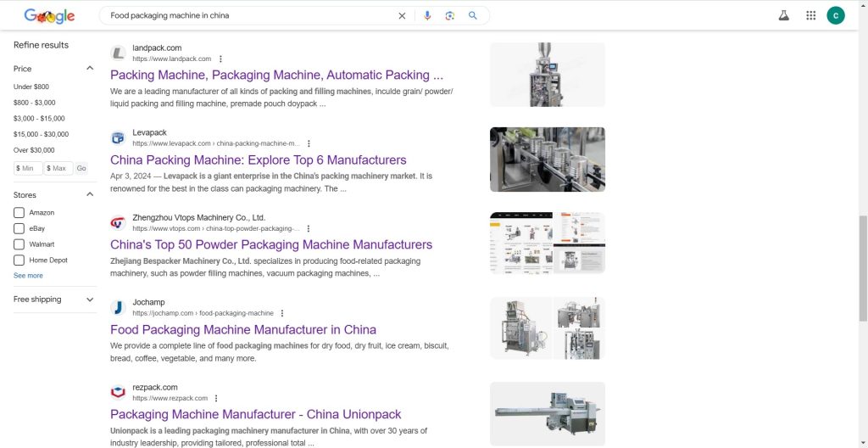See more stores link
Screen dimensions: 868x448
pos(28,276)
